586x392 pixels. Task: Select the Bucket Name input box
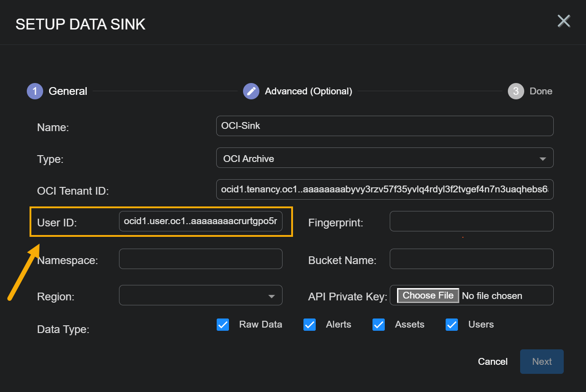click(471, 259)
